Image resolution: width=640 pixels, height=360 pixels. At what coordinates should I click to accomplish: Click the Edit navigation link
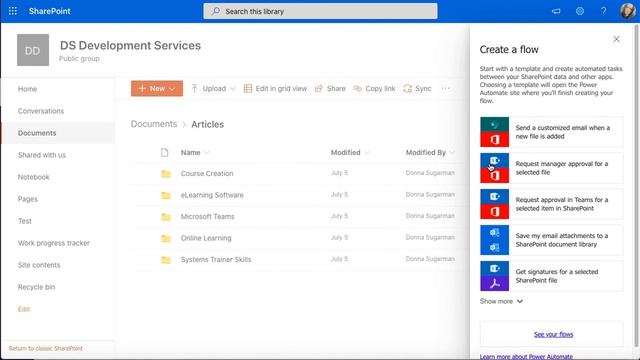[x=24, y=309]
